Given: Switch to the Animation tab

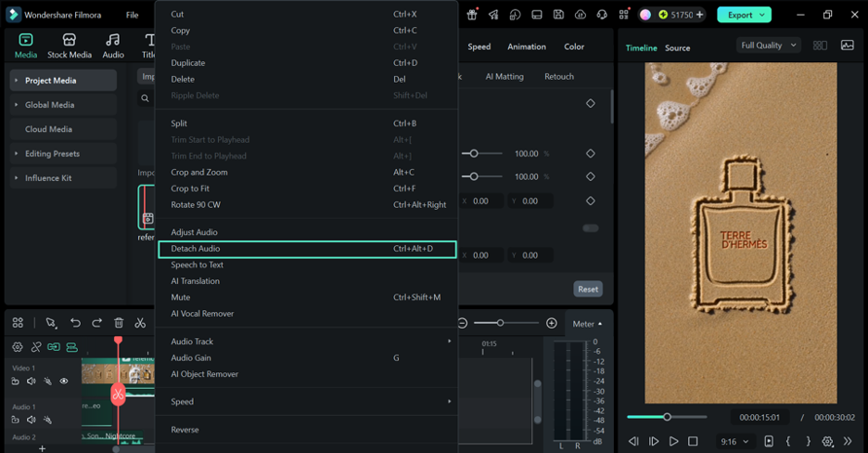Looking at the screenshot, I should click(x=527, y=46).
